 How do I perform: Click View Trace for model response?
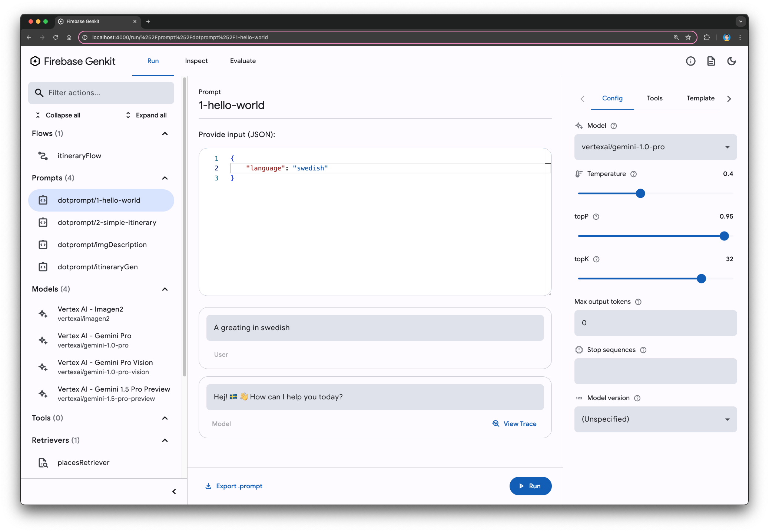pos(514,423)
